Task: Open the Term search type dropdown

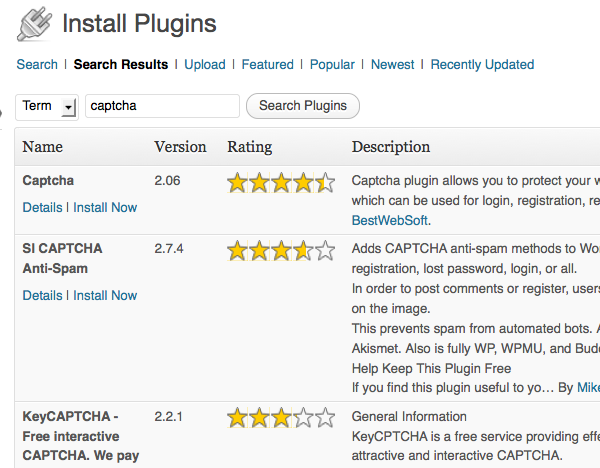Action: click(48, 106)
